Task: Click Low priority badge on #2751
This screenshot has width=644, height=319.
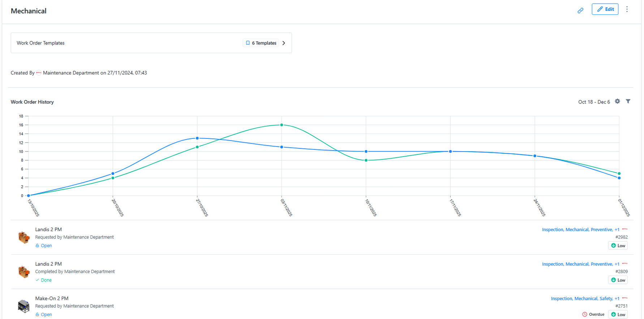Action: tap(618, 314)
